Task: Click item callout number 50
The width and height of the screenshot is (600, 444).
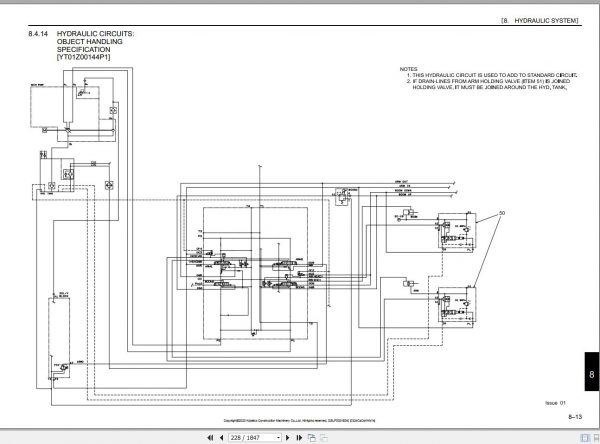Action: coord(502,213)
